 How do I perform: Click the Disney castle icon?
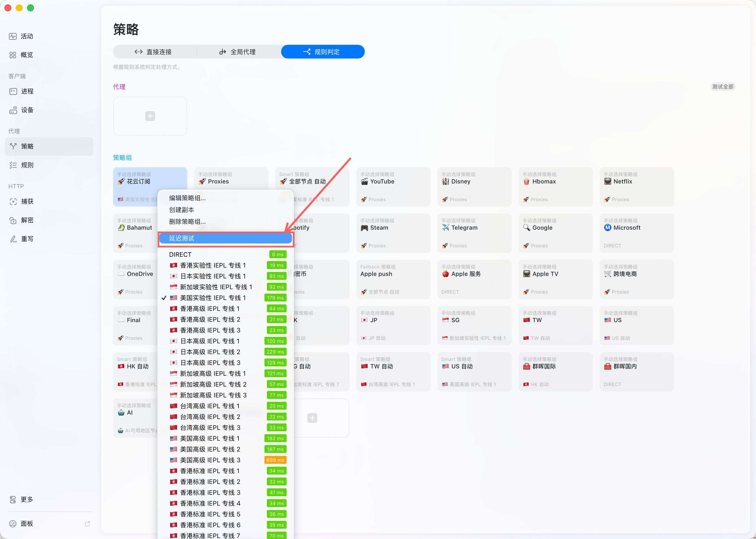coord(446,181)
